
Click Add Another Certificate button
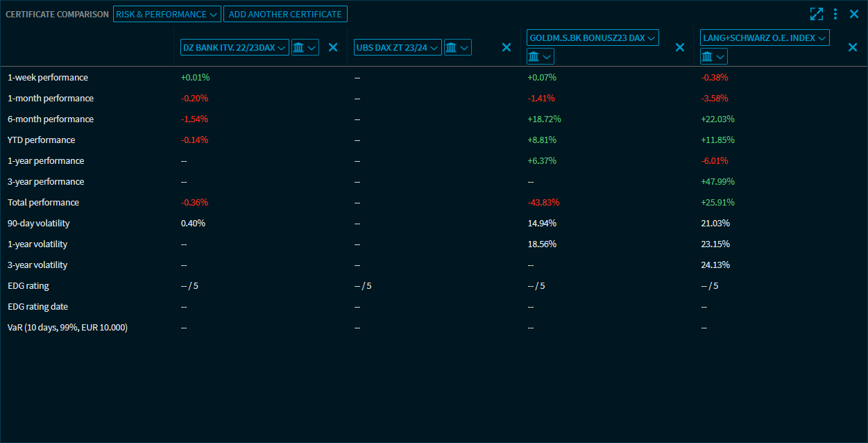pyautogui.click(x=285, y=14)
